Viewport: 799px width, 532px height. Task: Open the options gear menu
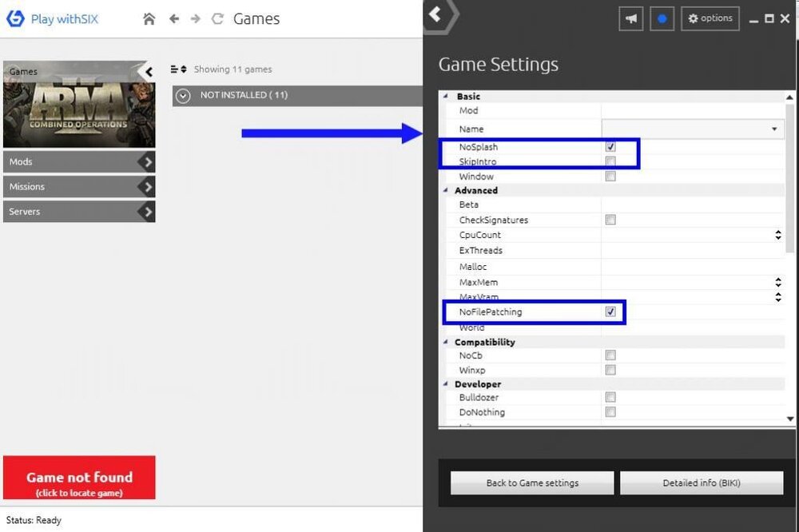[x=710, y=19]
